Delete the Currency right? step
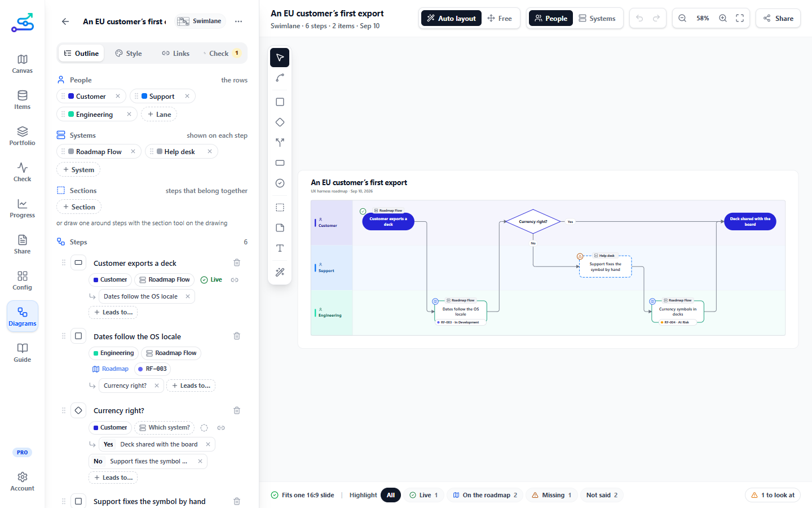The width and height of the screenshot is (812, 508). (x=237, y=410)
